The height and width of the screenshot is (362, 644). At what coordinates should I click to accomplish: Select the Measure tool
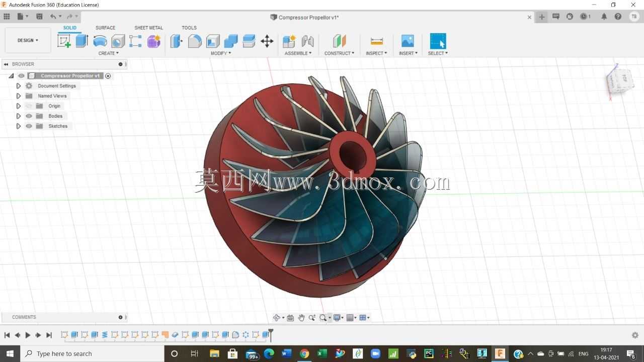click(376, 41)
